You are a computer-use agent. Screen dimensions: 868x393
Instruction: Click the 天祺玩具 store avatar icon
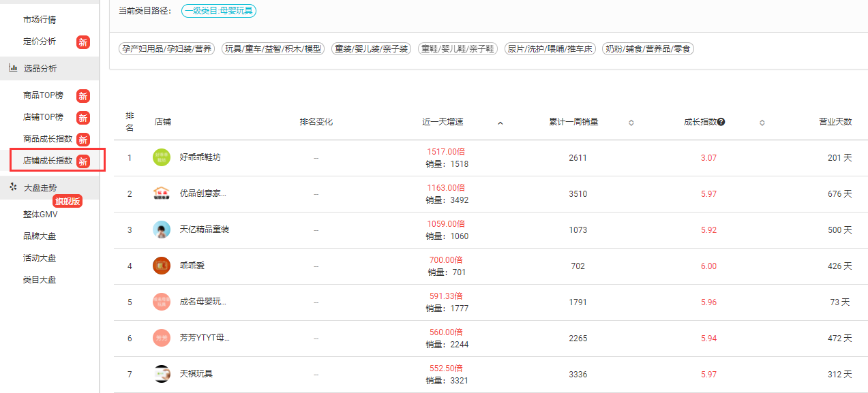coord(162,374)
